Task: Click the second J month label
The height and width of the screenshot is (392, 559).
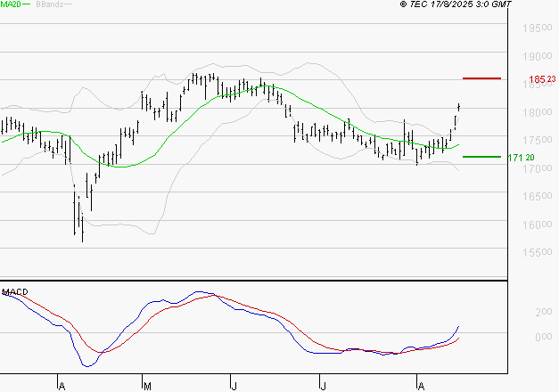Action: point(323,386)
